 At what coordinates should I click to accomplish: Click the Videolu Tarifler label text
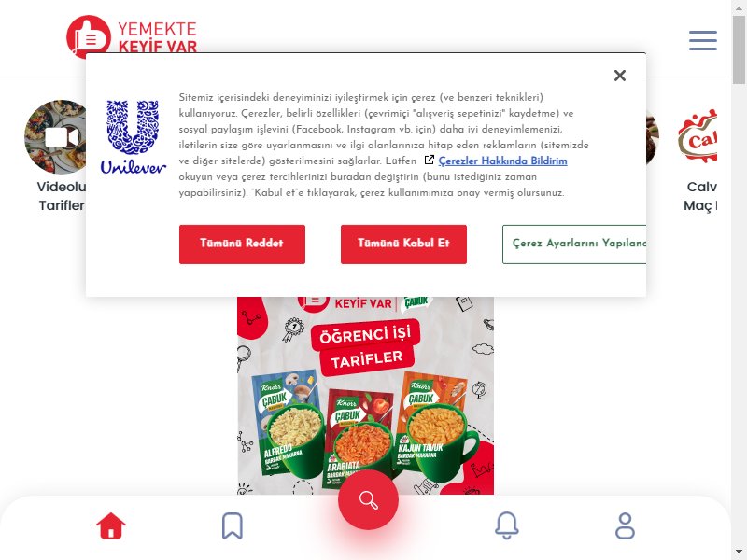click(x=62, y=196)
